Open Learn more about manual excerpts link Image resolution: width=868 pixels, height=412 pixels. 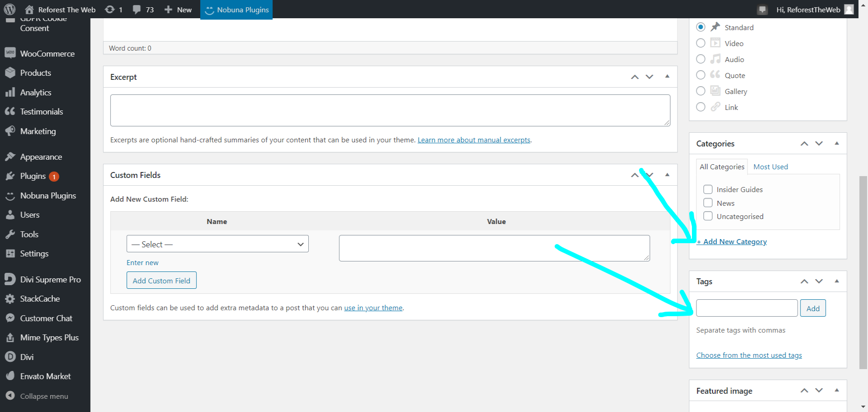click(474, 140)
